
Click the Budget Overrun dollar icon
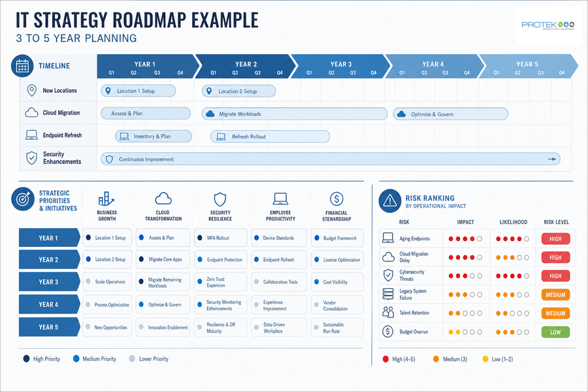tap(387, 331)
